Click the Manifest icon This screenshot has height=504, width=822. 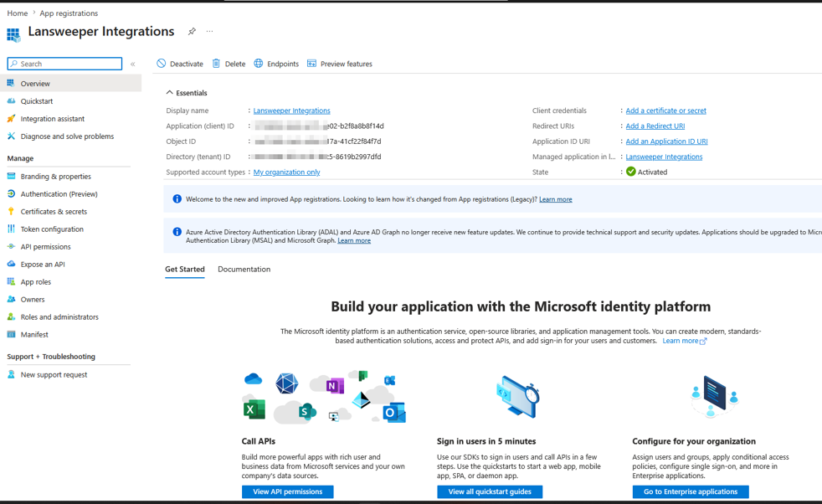[x=11, y=334]
